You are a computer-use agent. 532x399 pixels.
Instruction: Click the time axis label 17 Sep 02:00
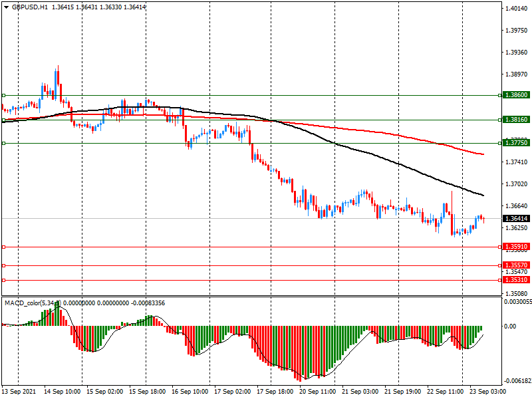232,392
